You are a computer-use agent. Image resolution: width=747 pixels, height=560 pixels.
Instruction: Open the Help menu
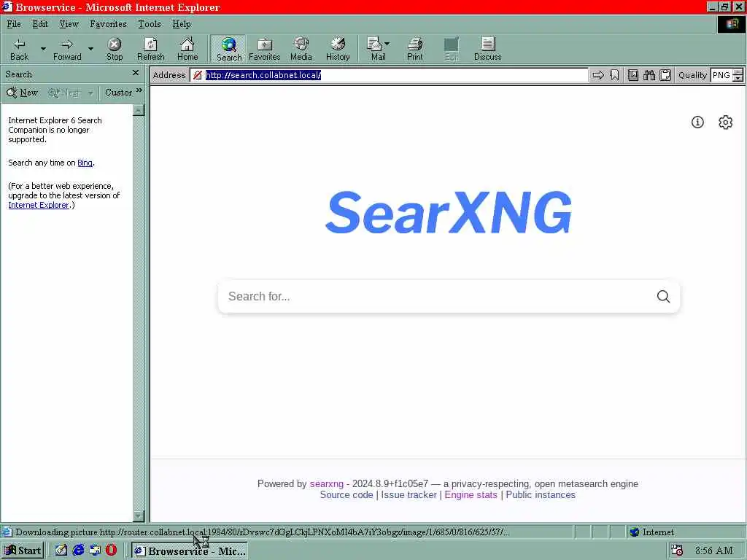point(182,24)
